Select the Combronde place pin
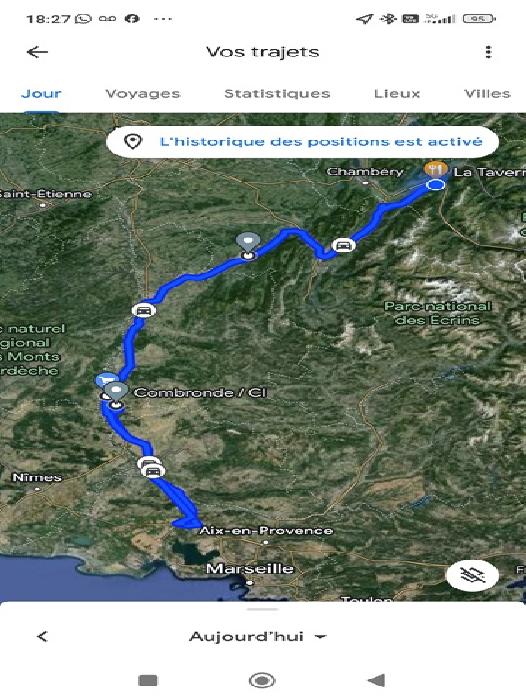The width and height of the screenshot is (526, 700). (116, 395)
